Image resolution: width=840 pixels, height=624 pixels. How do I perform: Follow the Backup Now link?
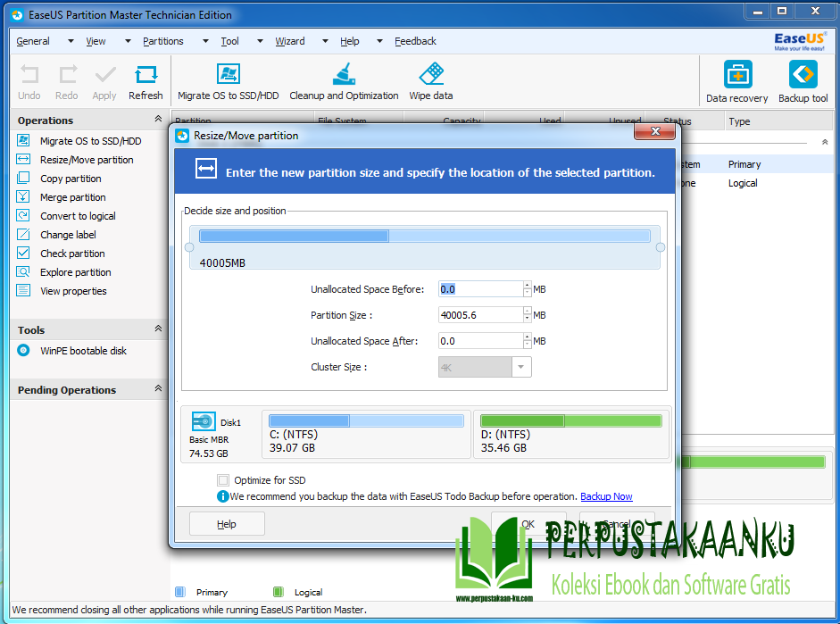pyautogui.click(x=606, y=496)
